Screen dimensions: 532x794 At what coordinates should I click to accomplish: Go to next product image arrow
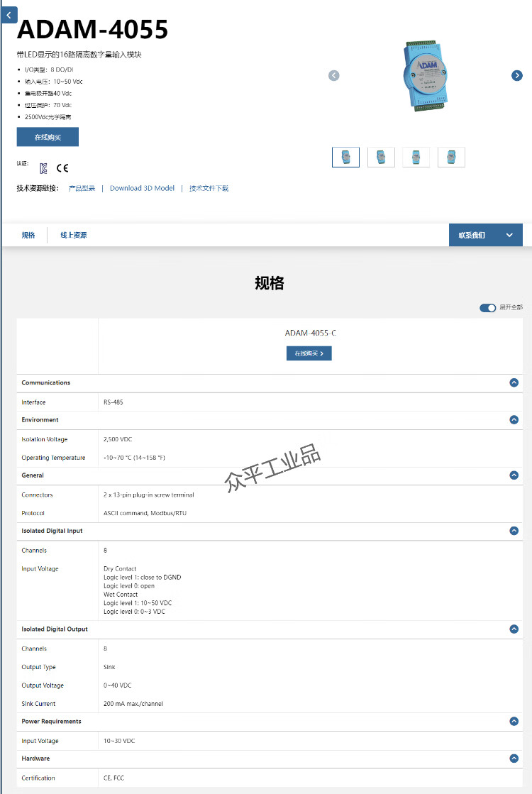click(x=517, y=76)
